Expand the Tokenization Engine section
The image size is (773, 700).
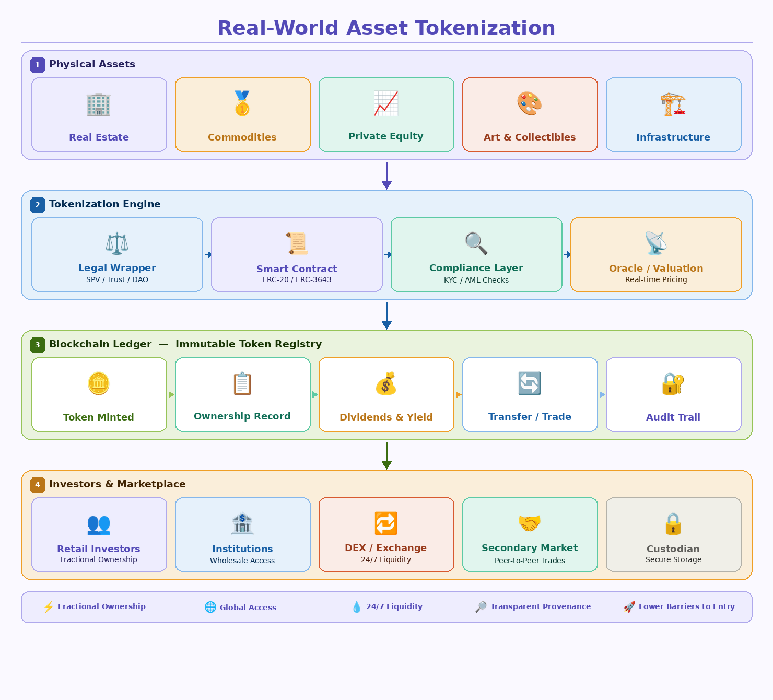point(105,204)
